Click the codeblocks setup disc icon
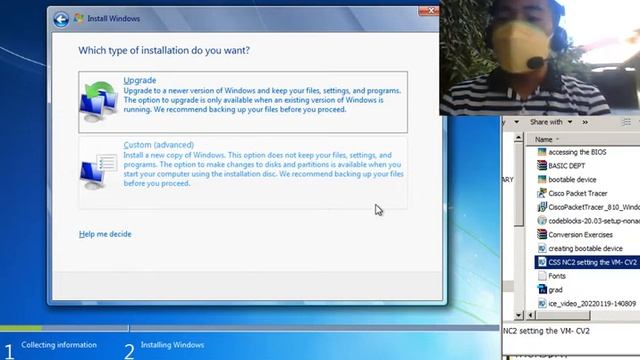This screenshot has height=360, width=640. pyautogui.click(x=542, y=221)
